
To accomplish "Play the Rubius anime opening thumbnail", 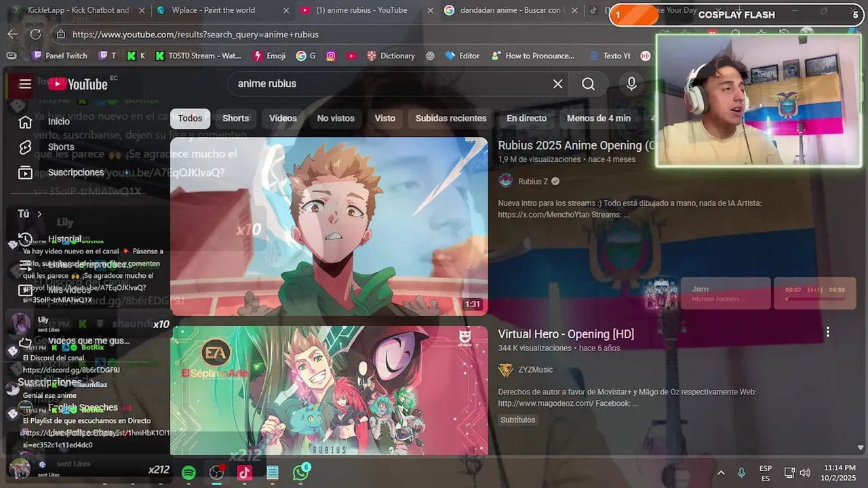I will point(329,226).
